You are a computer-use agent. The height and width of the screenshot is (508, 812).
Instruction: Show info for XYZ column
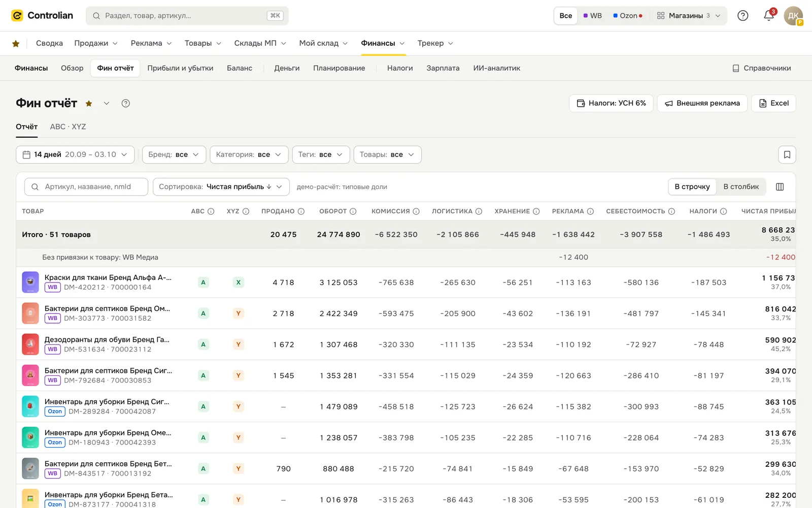point(246,211)
